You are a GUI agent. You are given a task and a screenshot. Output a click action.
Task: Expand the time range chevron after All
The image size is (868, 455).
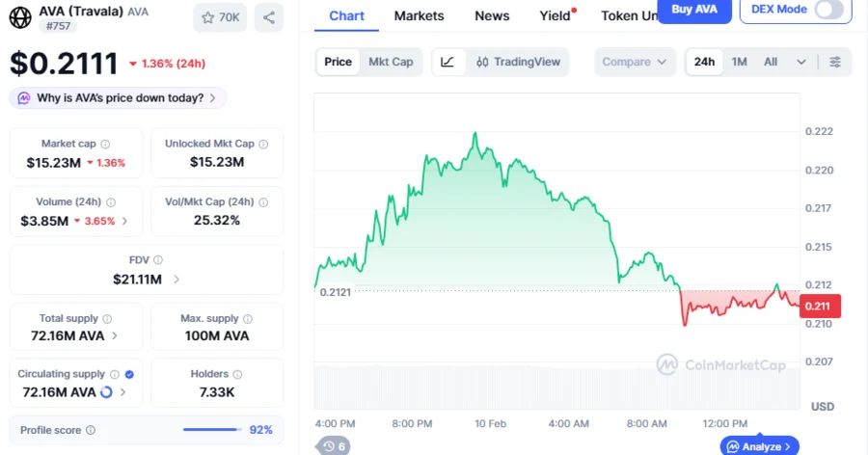(x=800, y=62)
